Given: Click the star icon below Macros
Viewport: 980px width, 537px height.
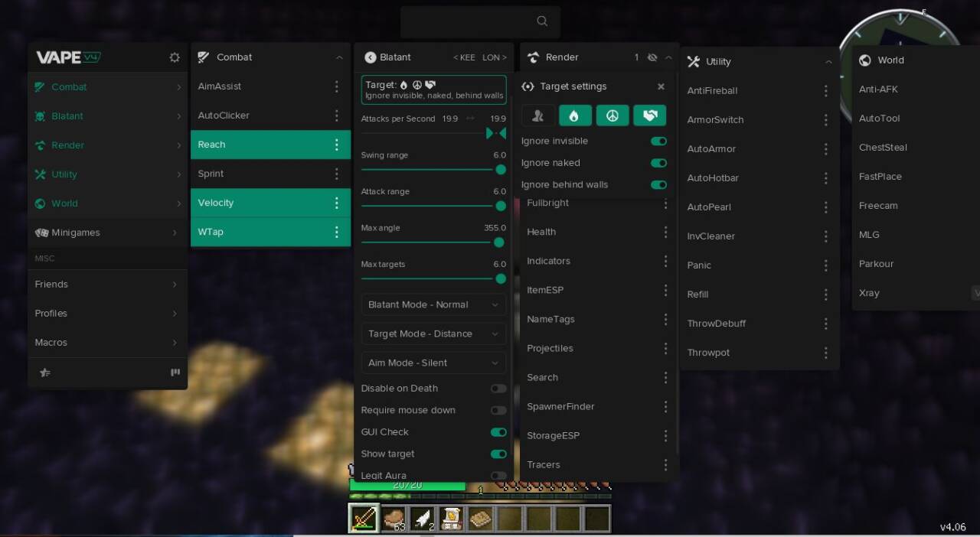Looking at the screenshot, I should [45, 373].
